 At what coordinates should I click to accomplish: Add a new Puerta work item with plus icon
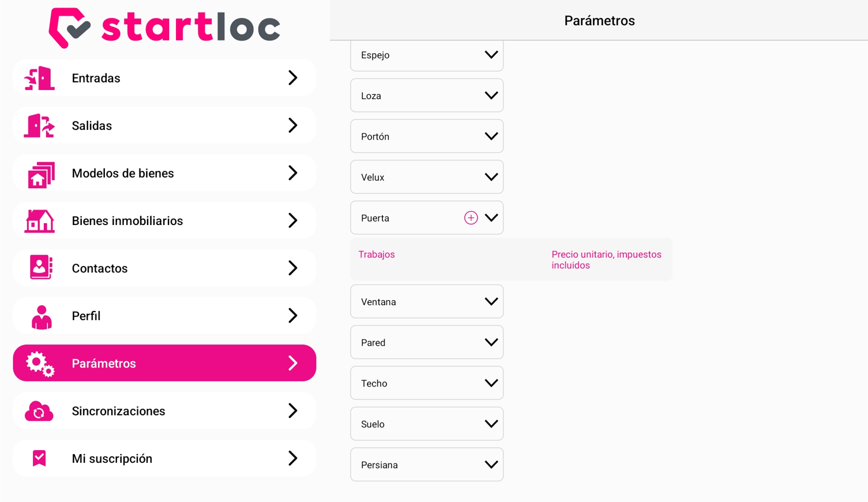click(x=471, y=218)
